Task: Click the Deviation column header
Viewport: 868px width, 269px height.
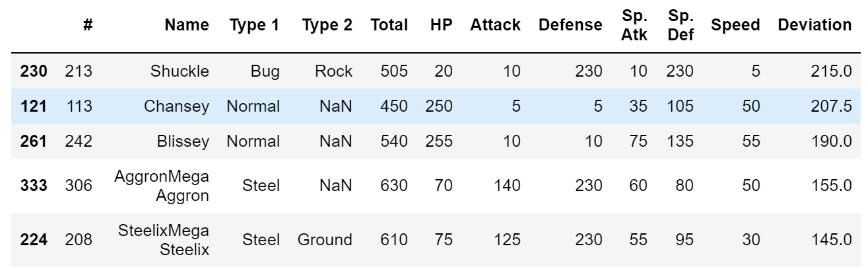Action: pos(815,25)
